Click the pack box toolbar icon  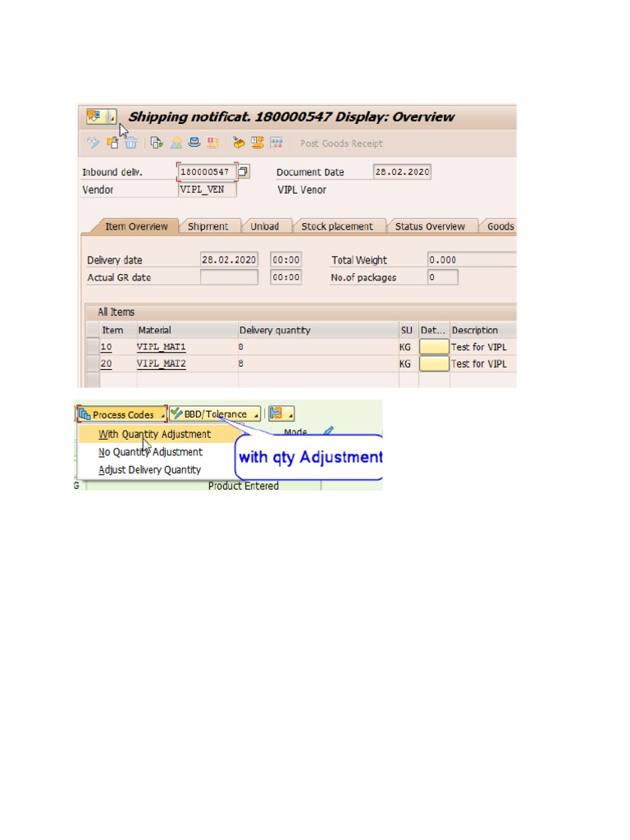(239, 143)
